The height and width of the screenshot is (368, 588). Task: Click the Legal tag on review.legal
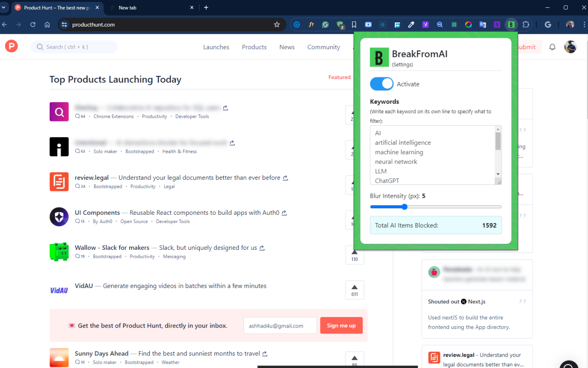tap(169, 187)
